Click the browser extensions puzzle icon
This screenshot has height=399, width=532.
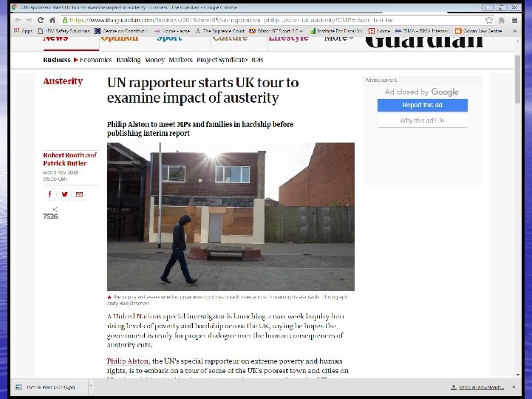click(502, 21)
